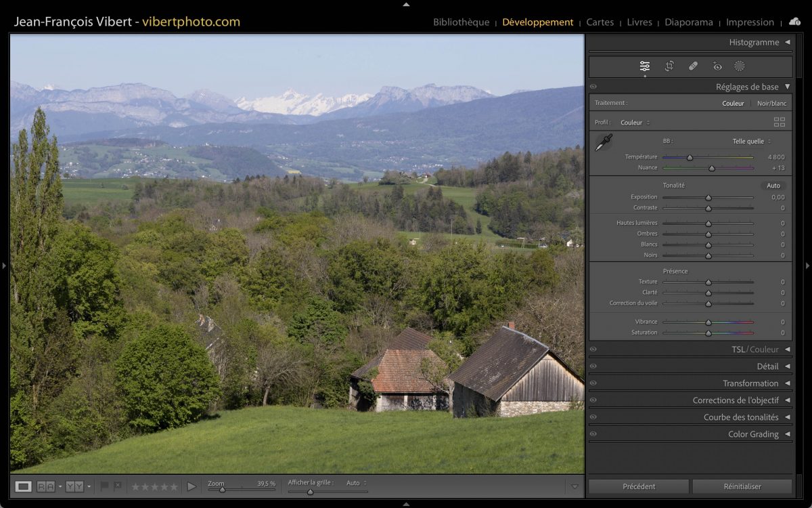Toggle TSL/Couleur panel effects eye
The width and height of the screenshot is (812, 508).
pyautogui.click(x=593, y=350)
